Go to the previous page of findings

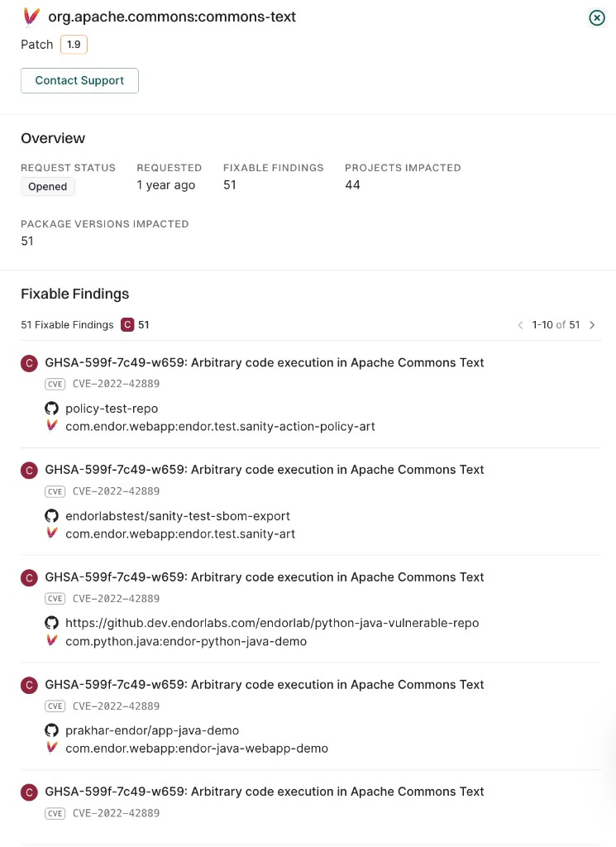coord(521,325)
